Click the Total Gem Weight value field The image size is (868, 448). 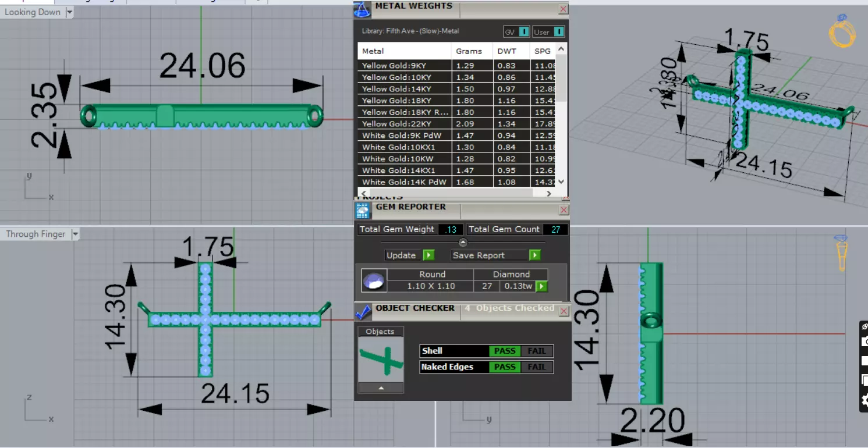pos(450,229)
